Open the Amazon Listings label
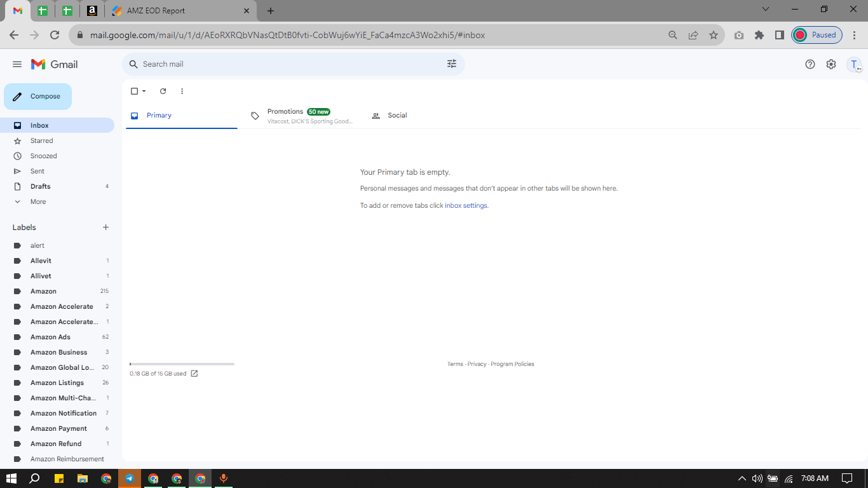This screenshot has width=868, height=488. (57, 383)
